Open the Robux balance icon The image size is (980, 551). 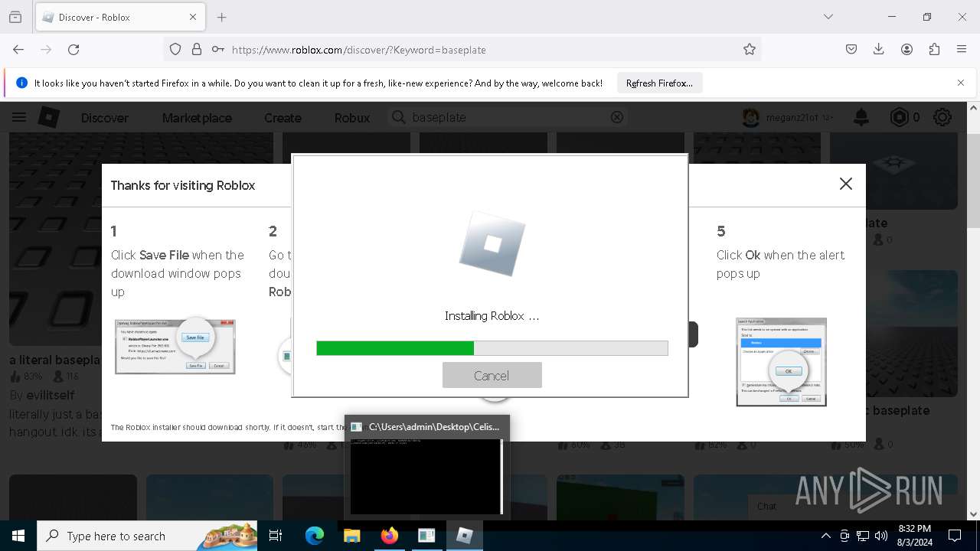[899, 117]
